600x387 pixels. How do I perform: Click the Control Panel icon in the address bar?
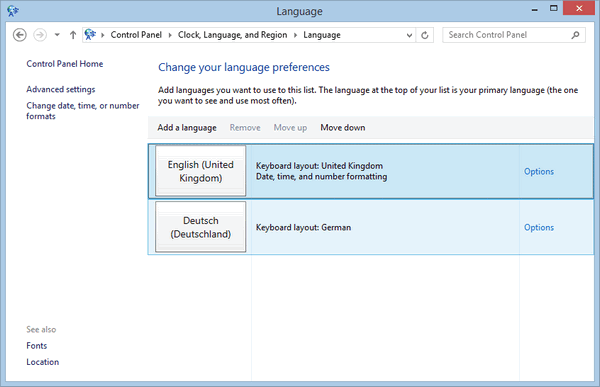[90, 35]
